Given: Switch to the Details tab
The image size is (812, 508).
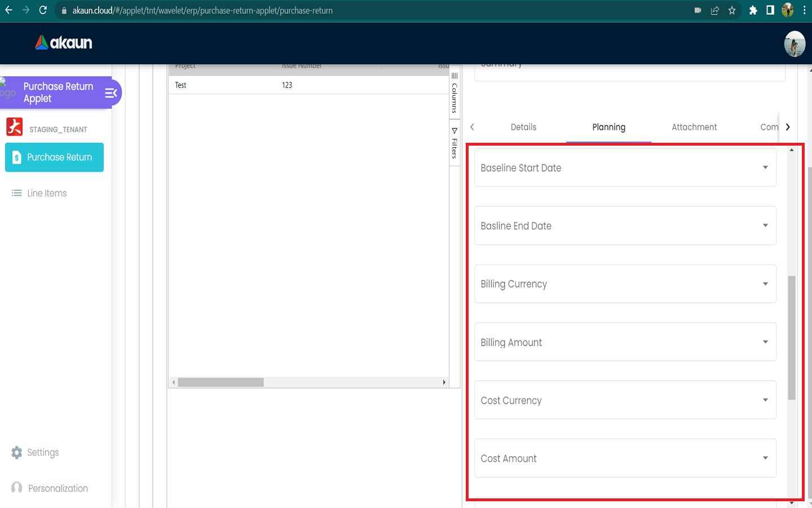Looking at the screenshot, I should 523,127.
